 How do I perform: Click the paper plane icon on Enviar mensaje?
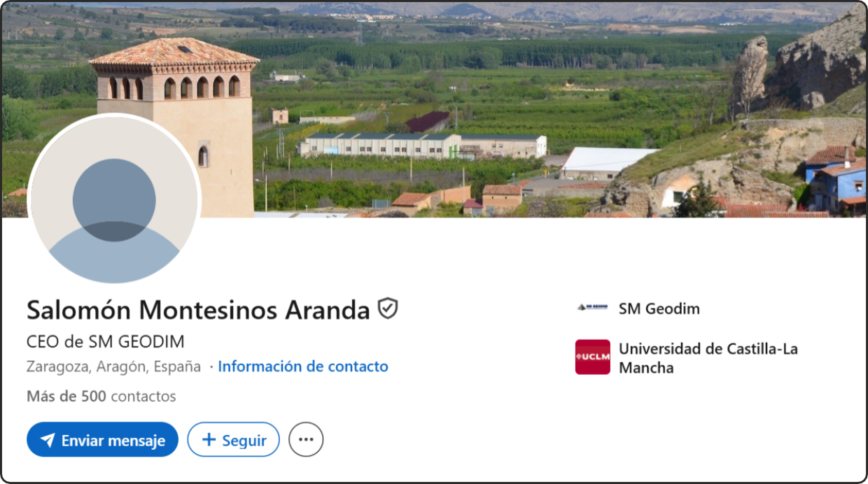pos(48,441)
